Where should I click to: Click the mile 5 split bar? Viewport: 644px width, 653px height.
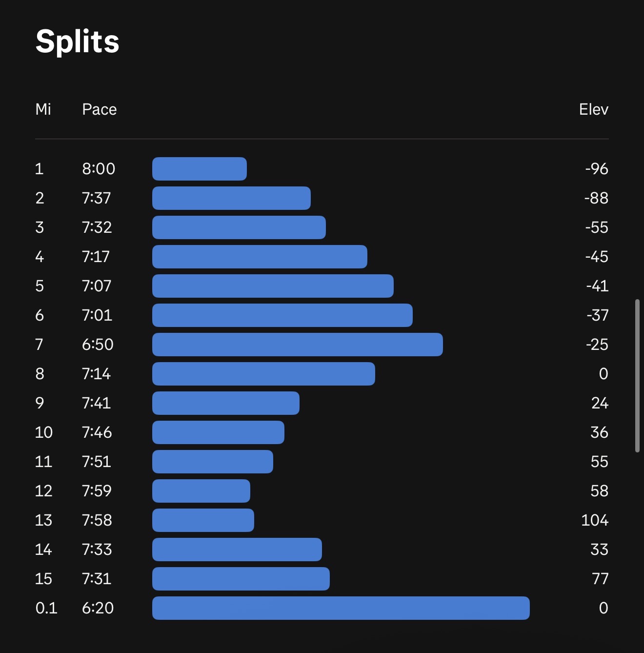(273, 286)
